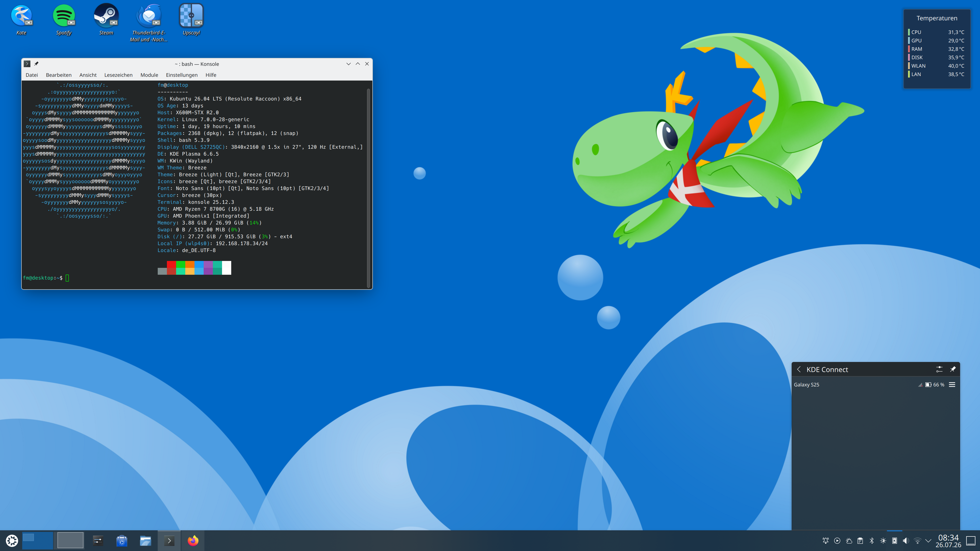The height and width of the screenshot is (551, 980).
Task: Click the CPU temperature row
Action: (x=936, y=32)
